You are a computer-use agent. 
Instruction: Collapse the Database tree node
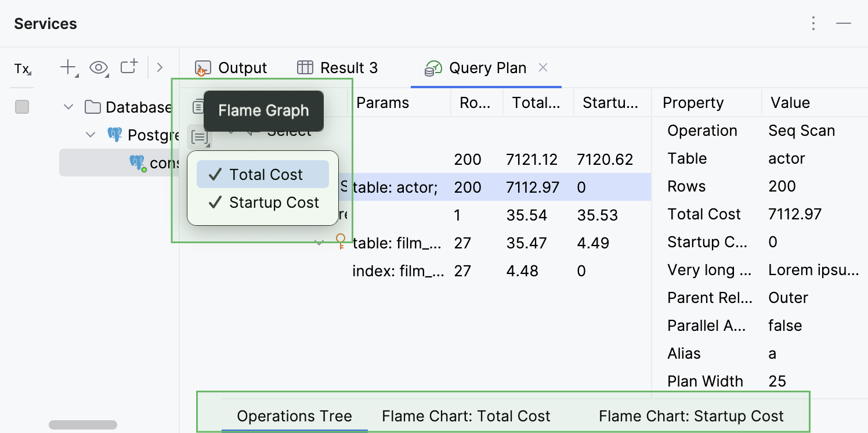tap(68, 107)
